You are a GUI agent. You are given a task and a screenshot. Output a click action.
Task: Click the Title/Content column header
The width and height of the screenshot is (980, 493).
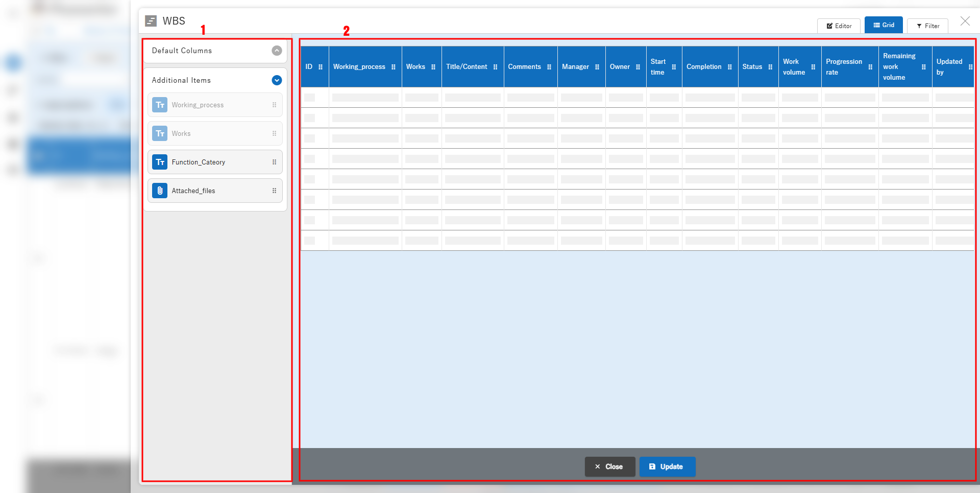473,67
